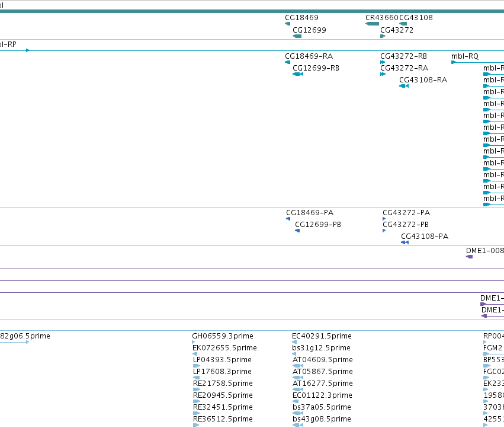Select the CG43272-PB protein label
The image size is (504, 428).
pos(406,225)
